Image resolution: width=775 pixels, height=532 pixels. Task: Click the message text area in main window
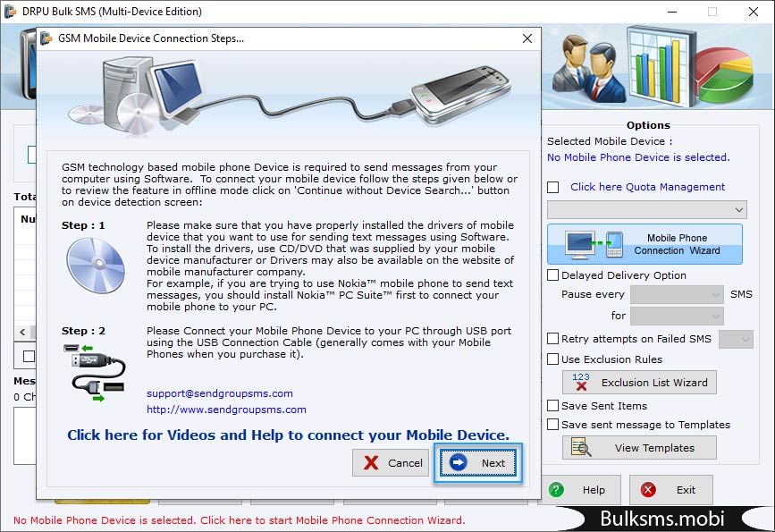coord(25,435)
